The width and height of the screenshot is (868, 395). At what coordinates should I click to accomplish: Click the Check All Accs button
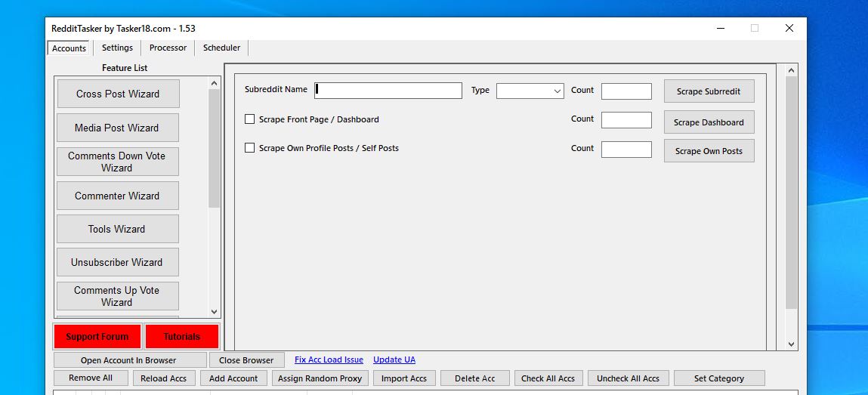548,378
